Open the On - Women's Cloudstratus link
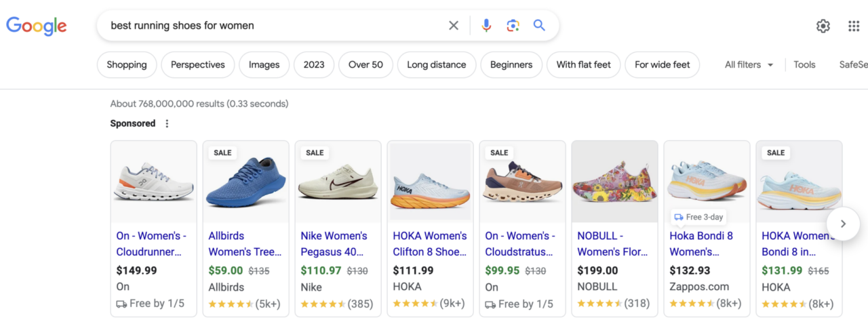Screen dimensions: 868x328 [x=521, y=244]
